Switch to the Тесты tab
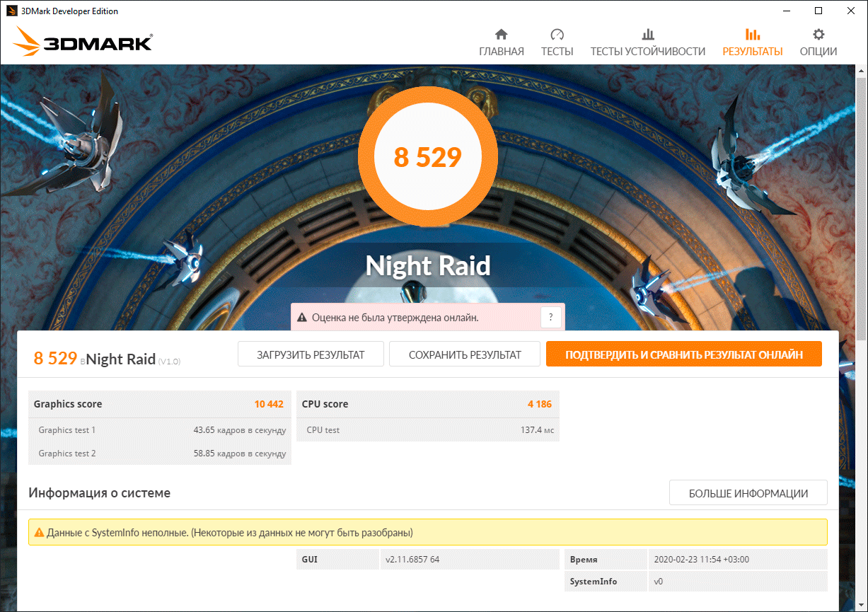868x612 pixels. [x=557, y=42]
